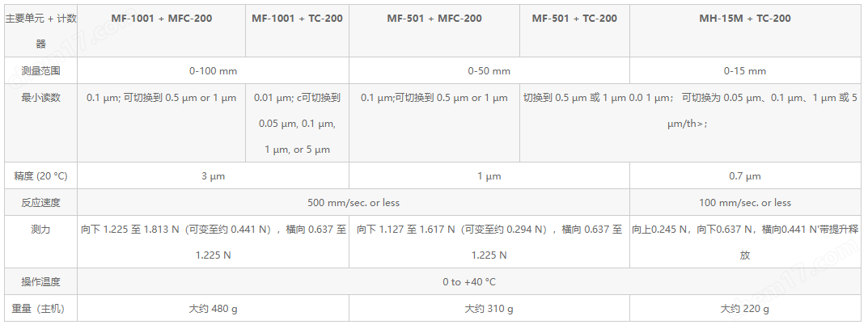Click the 0-100 mm range cell
Image resolution: width=868 pixels, height=329 pixels.
(x=213, y=70)
